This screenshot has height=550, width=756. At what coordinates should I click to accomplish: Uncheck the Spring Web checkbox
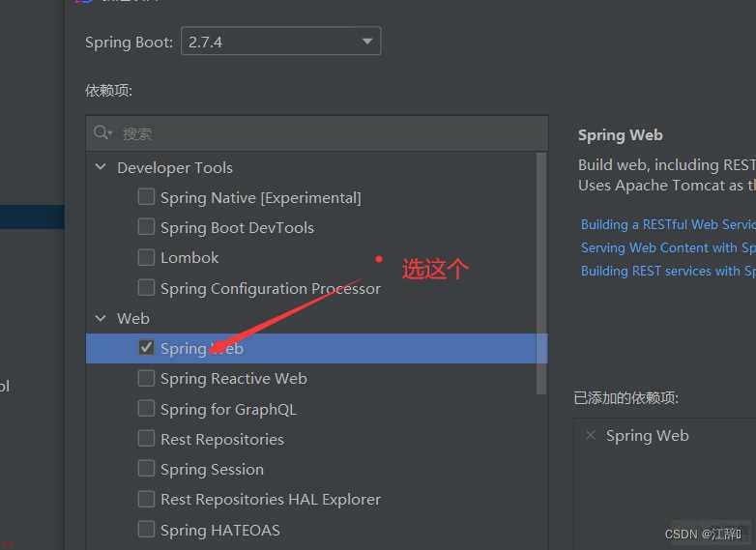click(146, 348)
